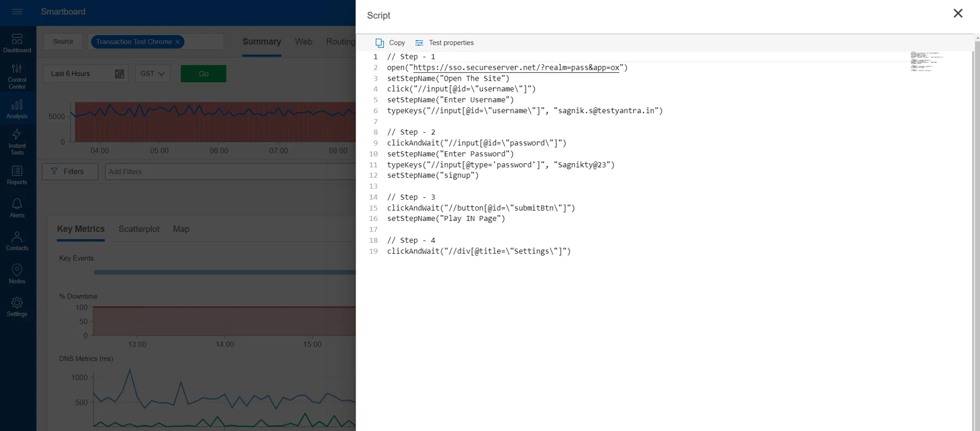Open the Dashboard sidebar icon
Screen dimensions: 980x431
pyautogui.click(x=17, y=43)
